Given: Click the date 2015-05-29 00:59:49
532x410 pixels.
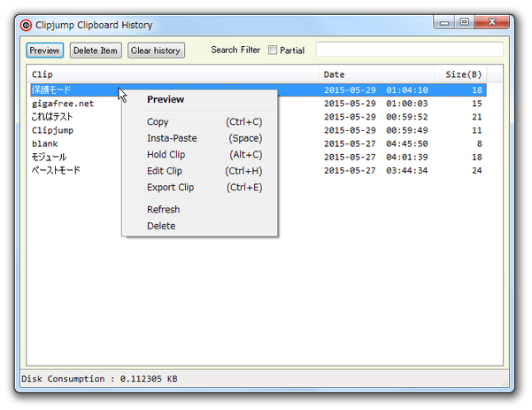Looking at the screenshot, I should pos(376,130).
